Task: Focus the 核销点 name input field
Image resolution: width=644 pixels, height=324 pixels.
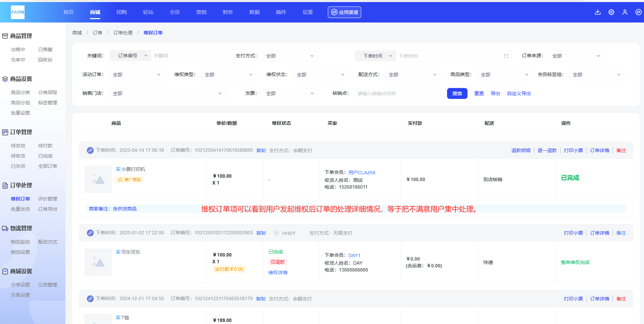Action: pyautogui.click(x=397, y=93)
